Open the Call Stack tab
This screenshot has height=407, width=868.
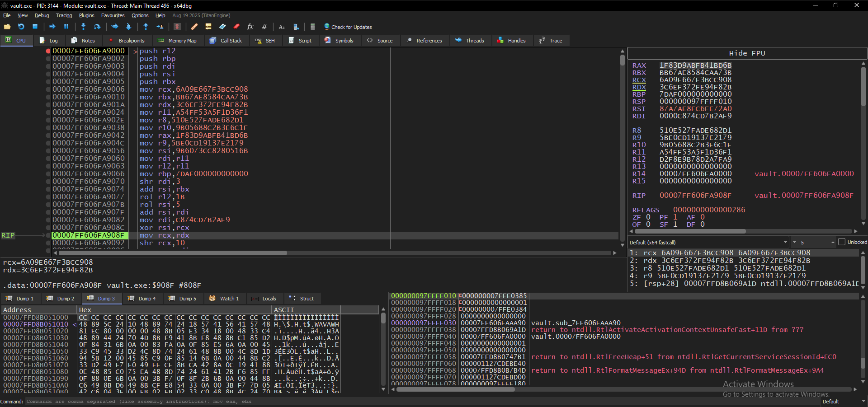(226, 41)
